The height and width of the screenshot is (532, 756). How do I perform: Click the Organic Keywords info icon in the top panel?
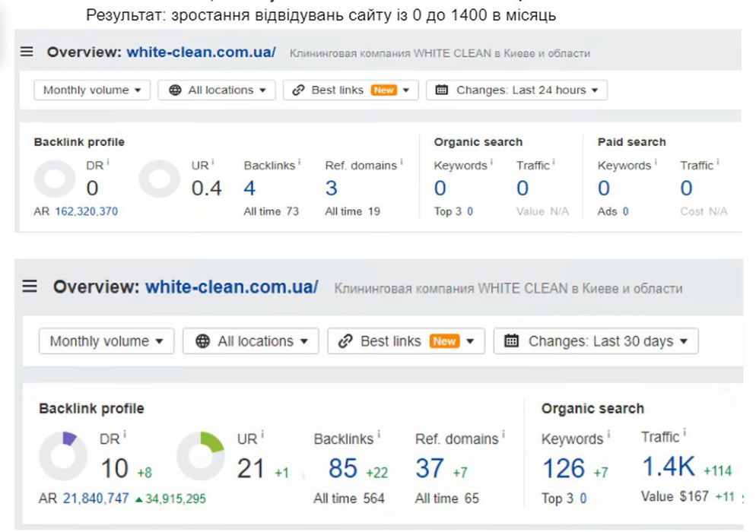(491, 163)
